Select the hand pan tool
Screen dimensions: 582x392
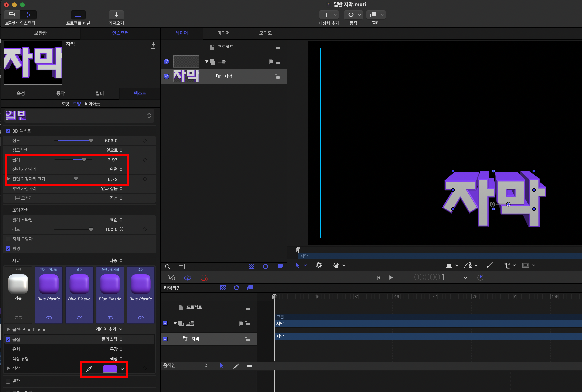pyautogui.click(x=336, y=265)
